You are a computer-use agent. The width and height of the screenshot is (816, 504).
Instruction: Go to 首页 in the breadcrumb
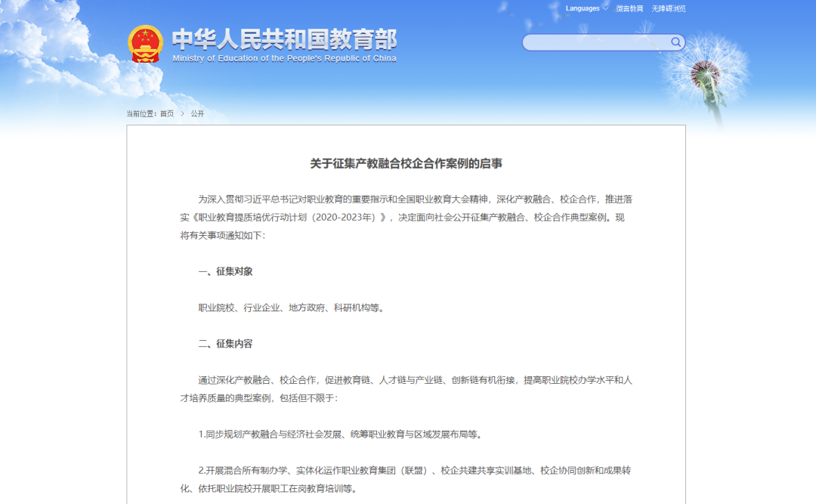166,114
